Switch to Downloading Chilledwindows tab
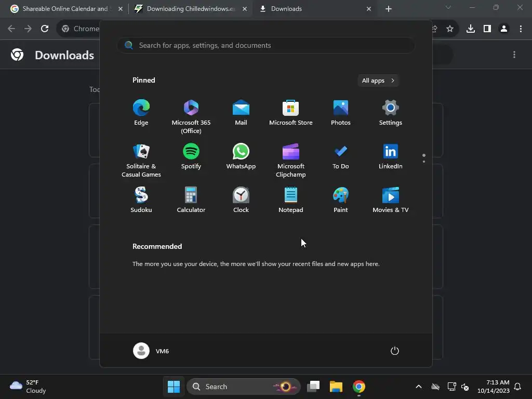This screenshot has width=532, height=399. tap(190, 9)
